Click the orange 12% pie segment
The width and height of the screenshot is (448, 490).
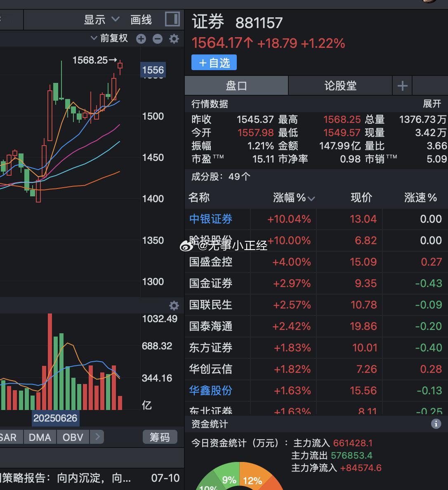point(252,481)
